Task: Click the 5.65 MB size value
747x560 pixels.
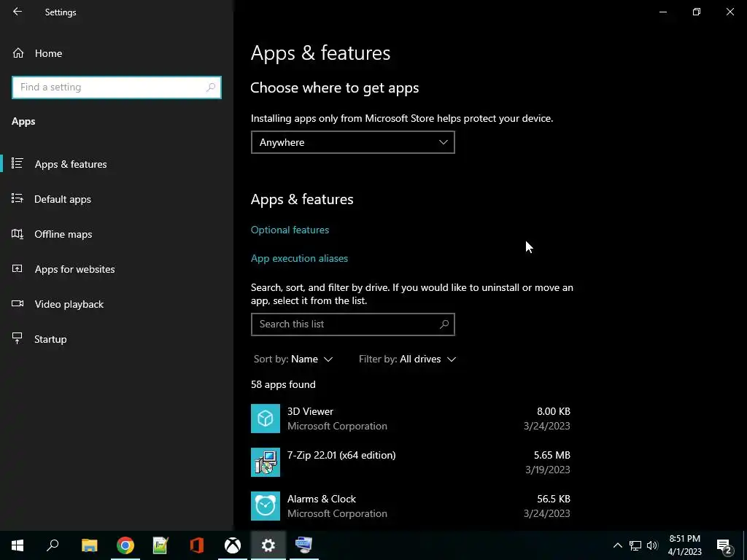Action: 551,455
